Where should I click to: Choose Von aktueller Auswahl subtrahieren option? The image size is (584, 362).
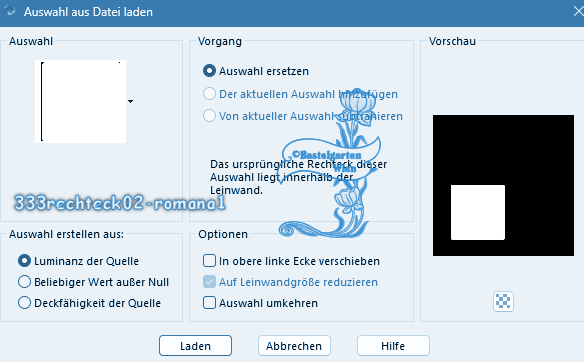pos(209,116)
